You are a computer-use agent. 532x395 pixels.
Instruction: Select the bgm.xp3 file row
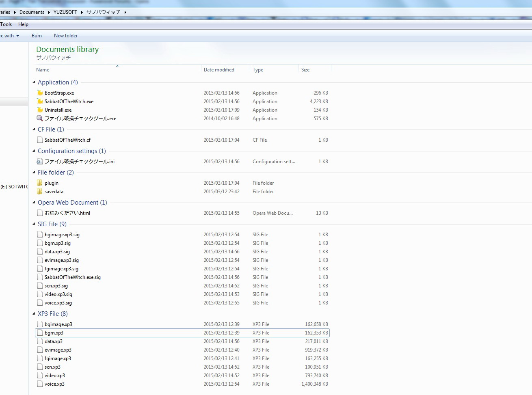coord(182,333)
